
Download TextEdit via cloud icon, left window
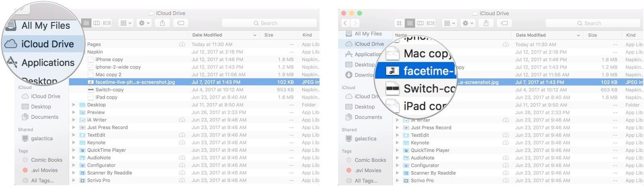point(182,135)
